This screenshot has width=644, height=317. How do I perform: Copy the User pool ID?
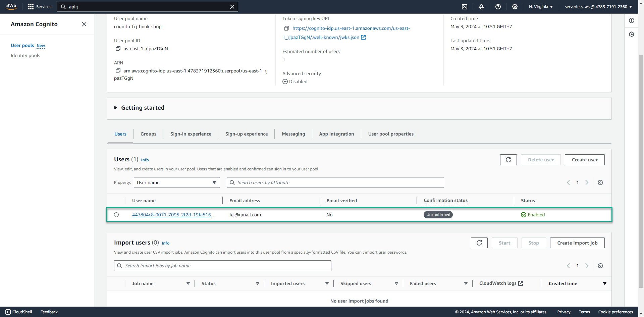118,49
